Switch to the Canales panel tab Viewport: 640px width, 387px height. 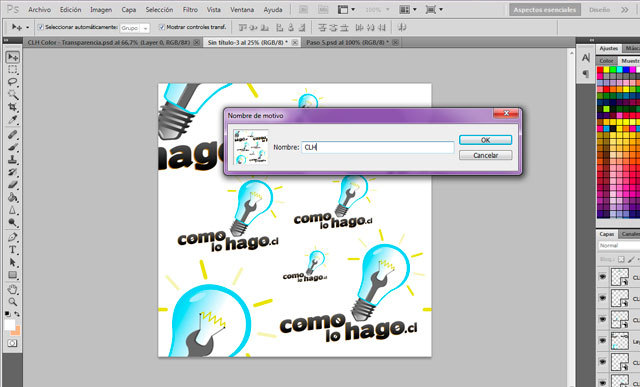(x=630, y=234)
